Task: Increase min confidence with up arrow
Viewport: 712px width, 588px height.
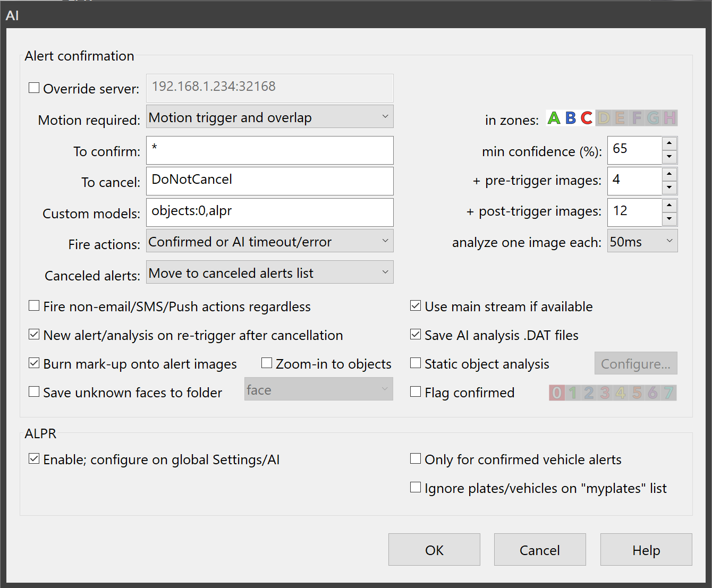Action: (x=669, y=143)
